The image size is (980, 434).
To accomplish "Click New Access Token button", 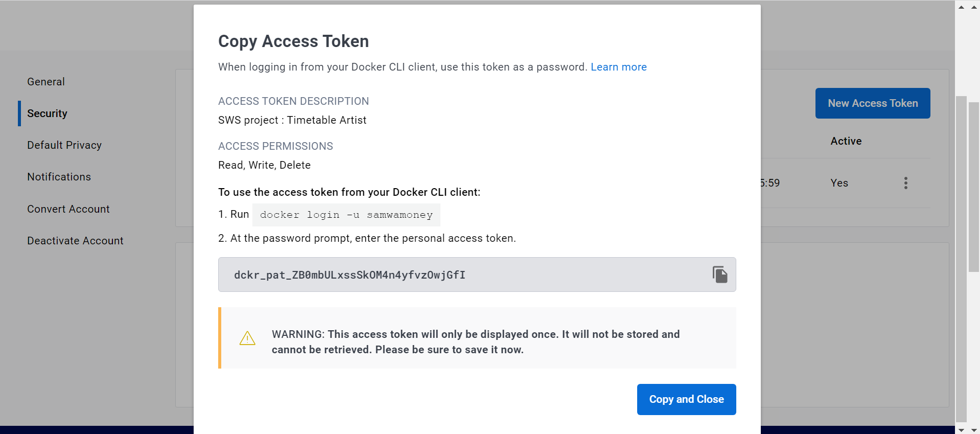I will [x=872, y=103].
